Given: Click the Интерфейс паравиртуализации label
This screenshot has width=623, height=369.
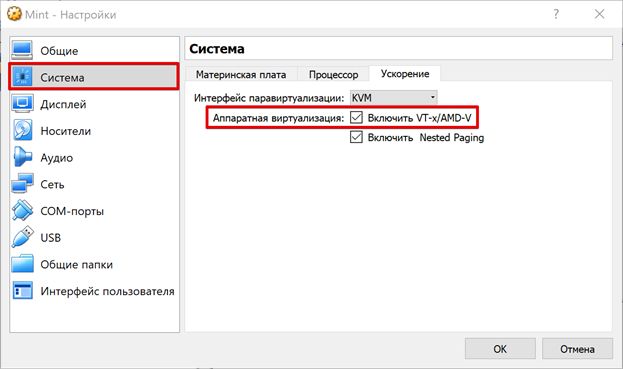Looking at the screenshot, I should point(269,98).
